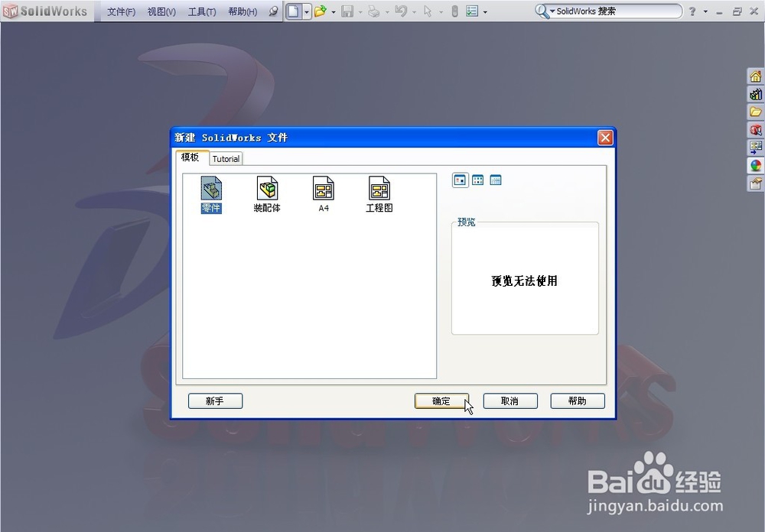Open Custom Properties tab in task pane
Viewport: 765px width, 532px height.
[756, 183]
